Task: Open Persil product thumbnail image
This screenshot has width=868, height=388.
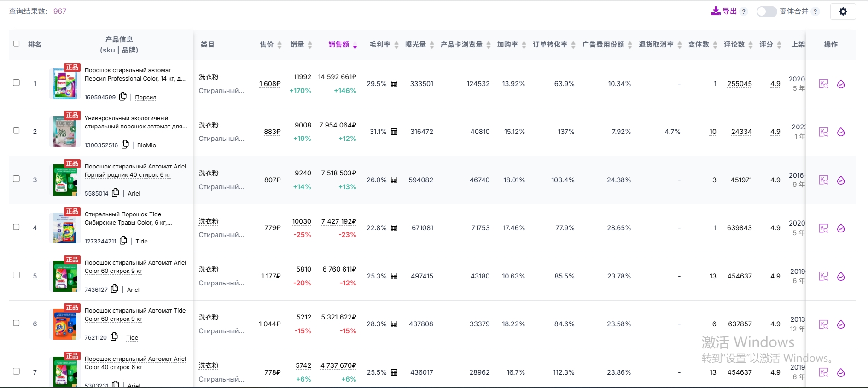Action: coord(65,84)
